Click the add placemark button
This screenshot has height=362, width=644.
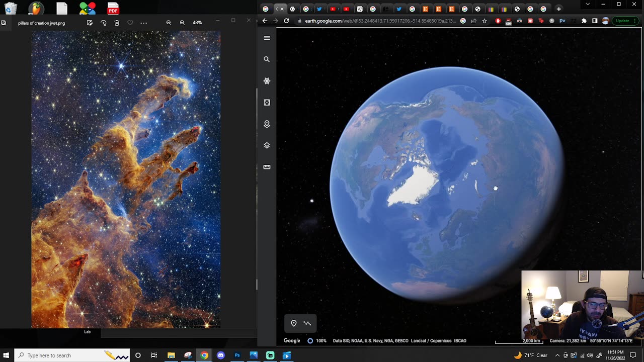[x=294, y=323]
